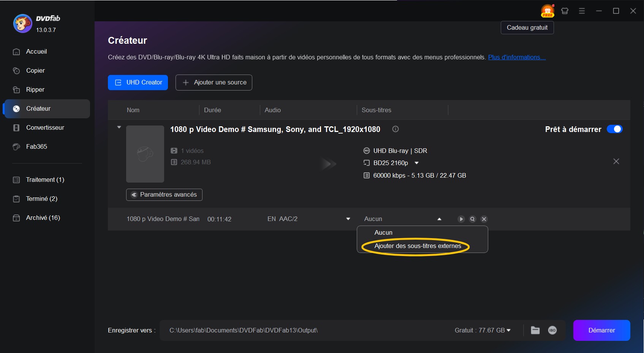Click the Durée column header
644x353 pixels.
pos(212,110)
